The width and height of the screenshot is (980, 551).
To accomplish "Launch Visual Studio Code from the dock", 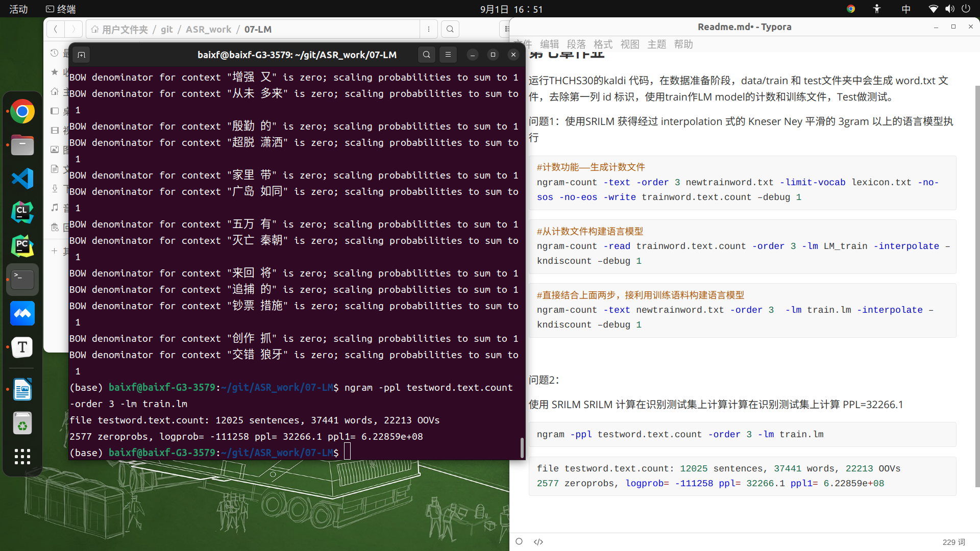I will click(22, 179).
